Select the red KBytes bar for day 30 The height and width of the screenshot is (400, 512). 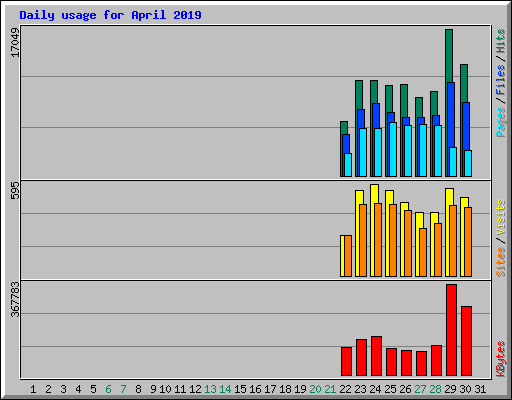(x=466, y=341)
